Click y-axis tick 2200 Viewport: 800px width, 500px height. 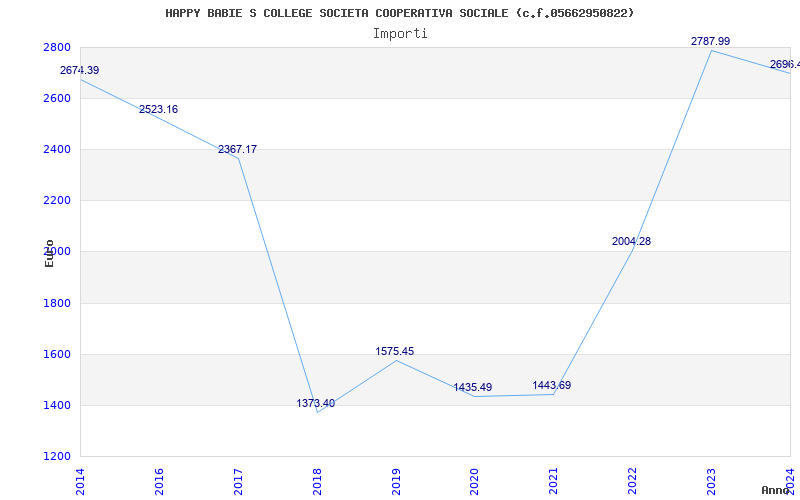tap(59, 201)
